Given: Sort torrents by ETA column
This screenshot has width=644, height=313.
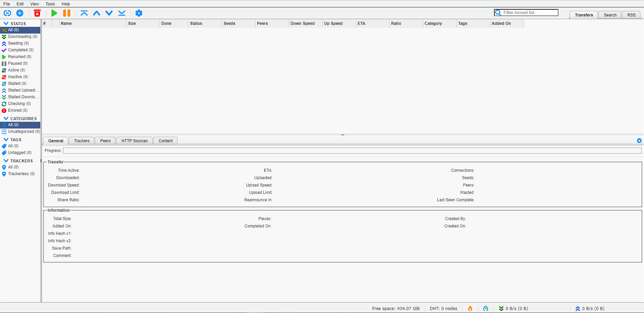Looking at the screenshot, I should point(373,23).
